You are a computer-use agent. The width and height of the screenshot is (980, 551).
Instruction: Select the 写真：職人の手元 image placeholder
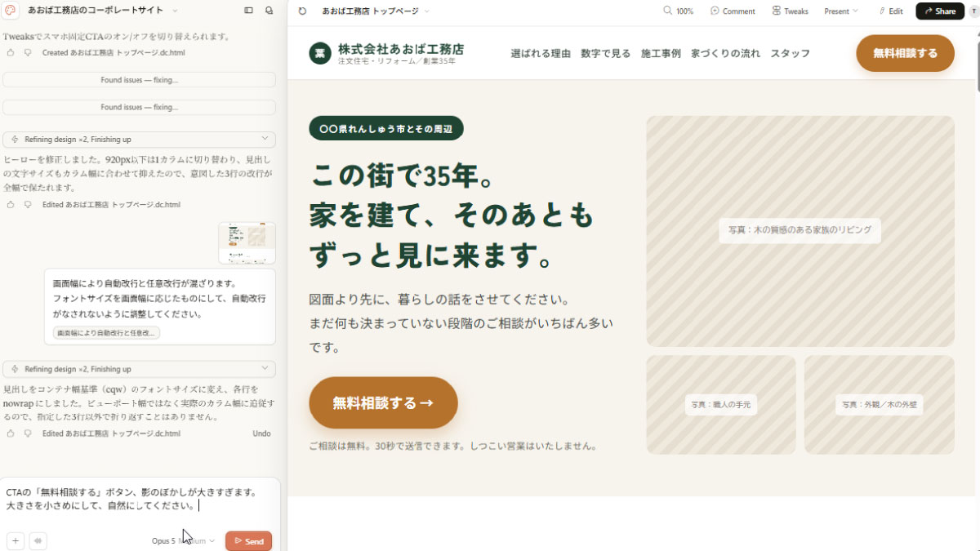(721, 405)
